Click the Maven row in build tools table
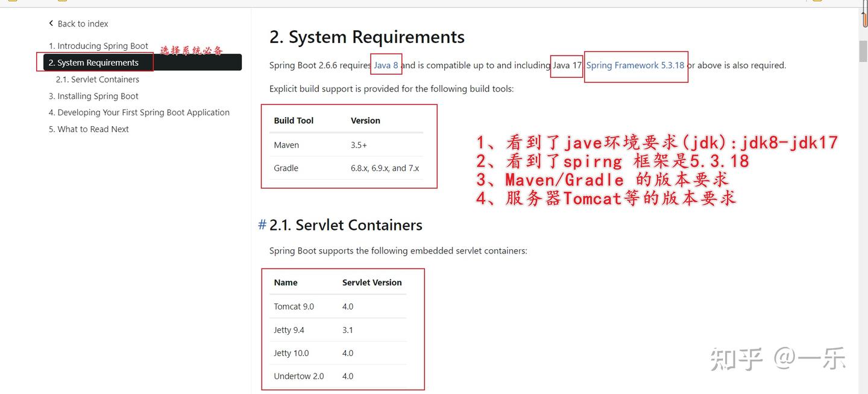The image size is (868, 394). 346,145
